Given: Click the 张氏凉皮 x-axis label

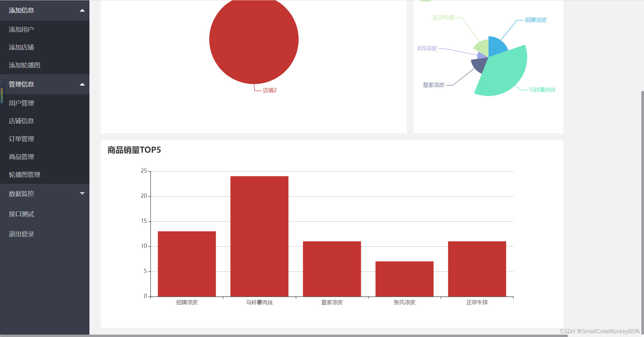Looking at the screenshot, I should [405, 302].
